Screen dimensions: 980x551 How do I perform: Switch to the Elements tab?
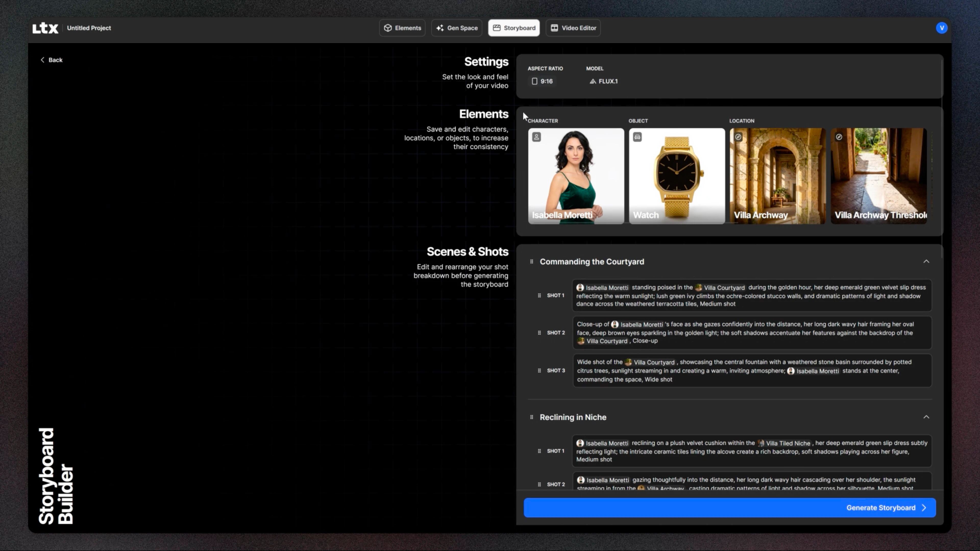coord(402,28)
